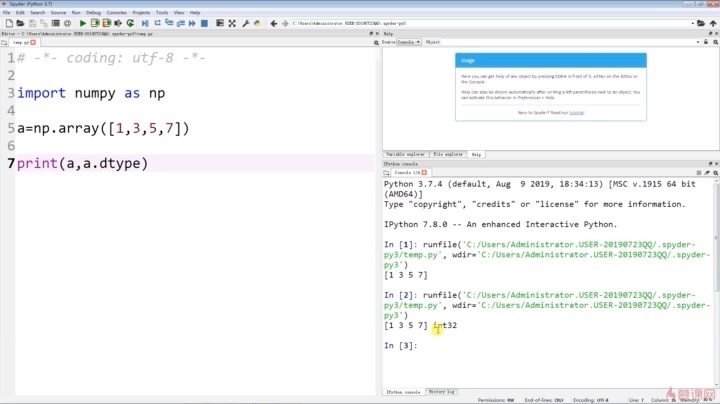Browse editor tabs icon

click(x=4, y=43)
